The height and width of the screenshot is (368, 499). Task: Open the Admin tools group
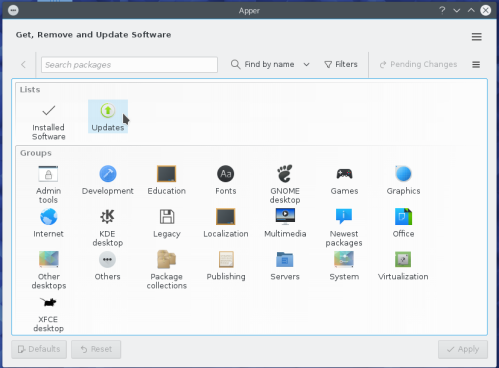point(48,184)
